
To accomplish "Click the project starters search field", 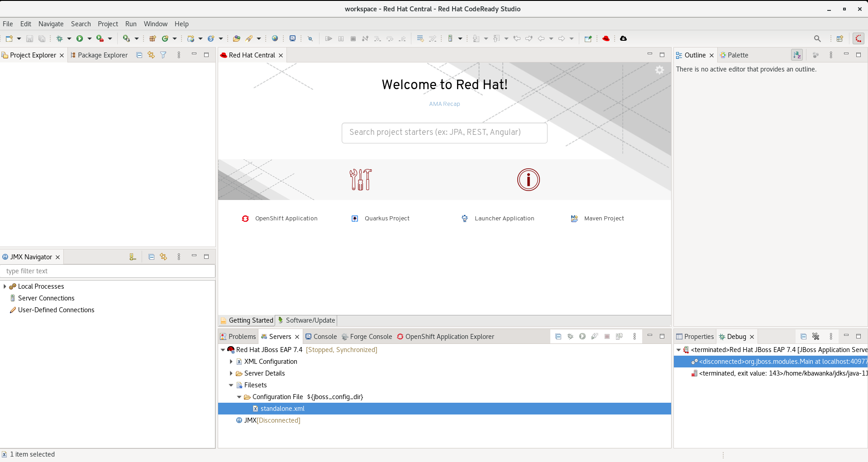I will coord(444,133).
